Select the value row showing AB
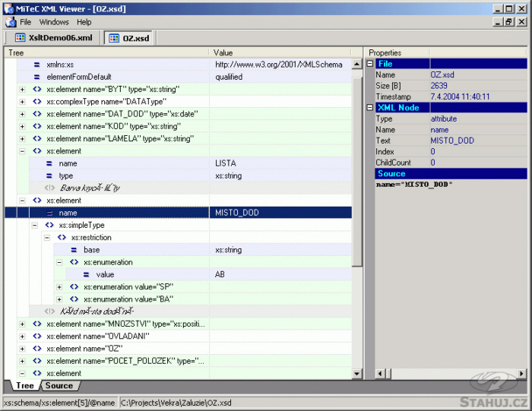 (x=209, y=275)
